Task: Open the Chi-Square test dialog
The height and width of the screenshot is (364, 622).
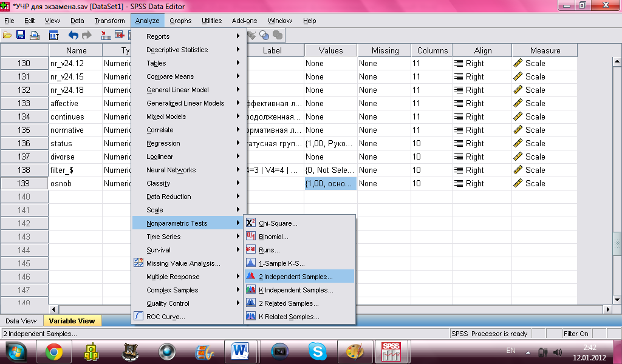Action: [299, 223]
